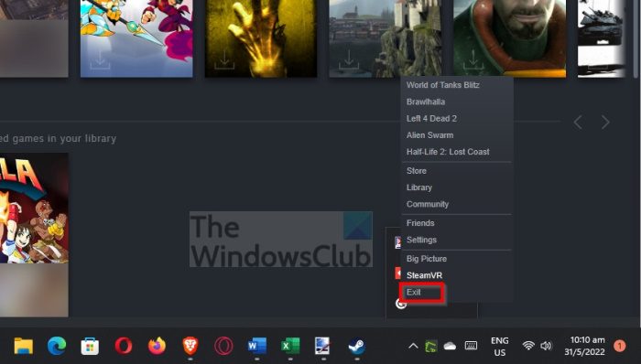Switch to Microsoft Word in taskbar
Screen dimensions: 641x364
257,347
